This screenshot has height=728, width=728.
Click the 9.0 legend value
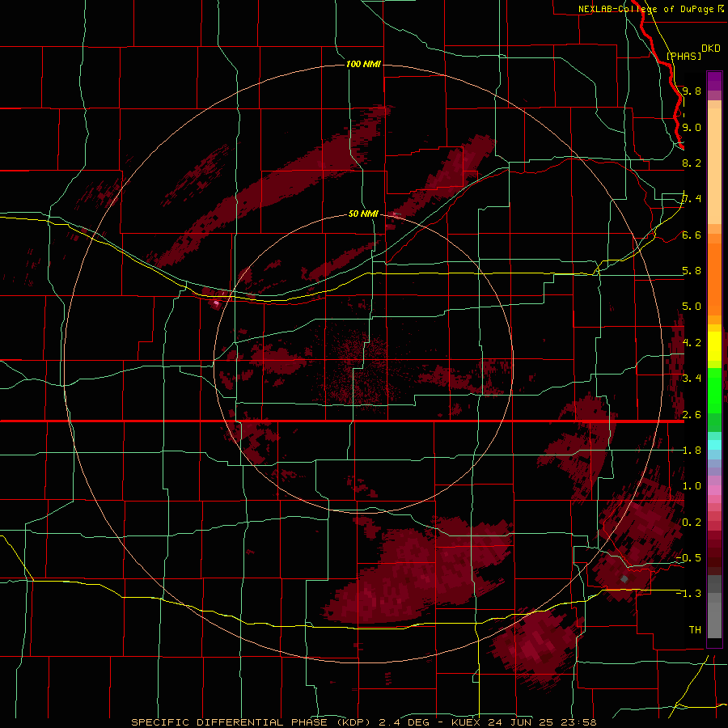692,127
